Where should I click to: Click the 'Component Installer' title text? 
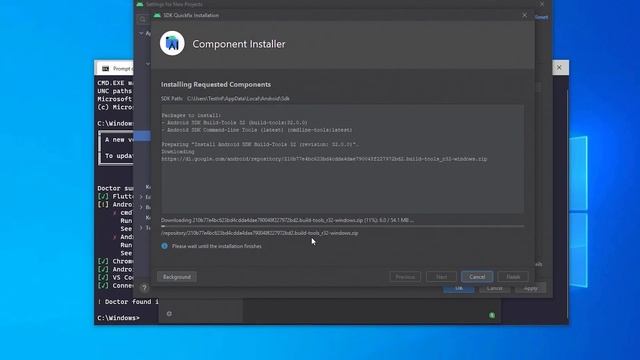coord(239,44)
